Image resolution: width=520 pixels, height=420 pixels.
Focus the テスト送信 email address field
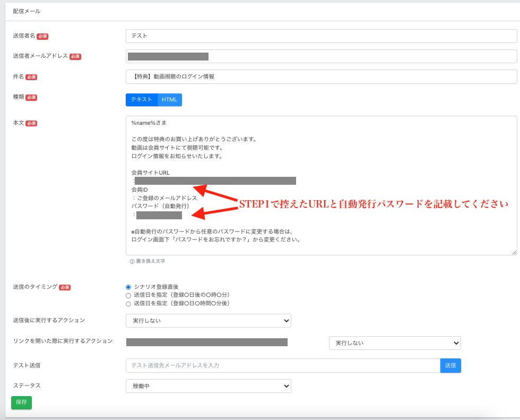[x=283, y=365]
